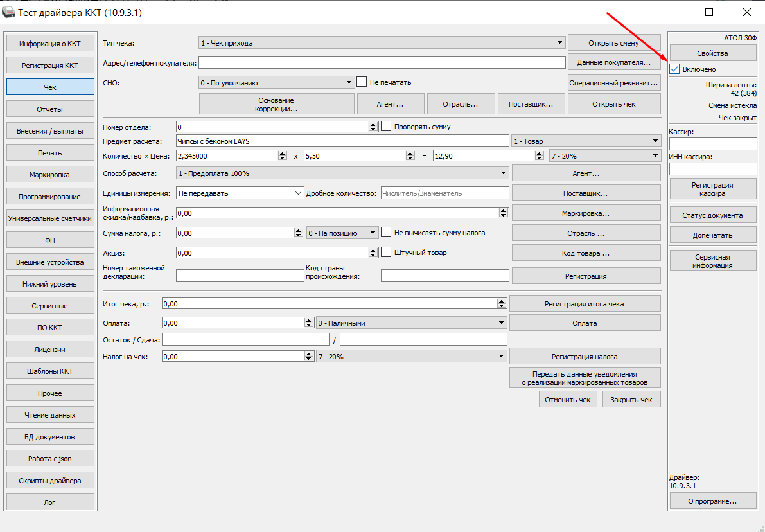Viewport: 765px width, 532px height.
Task: Uncheck the Включено checkbox
Action: tap(674, 69)
